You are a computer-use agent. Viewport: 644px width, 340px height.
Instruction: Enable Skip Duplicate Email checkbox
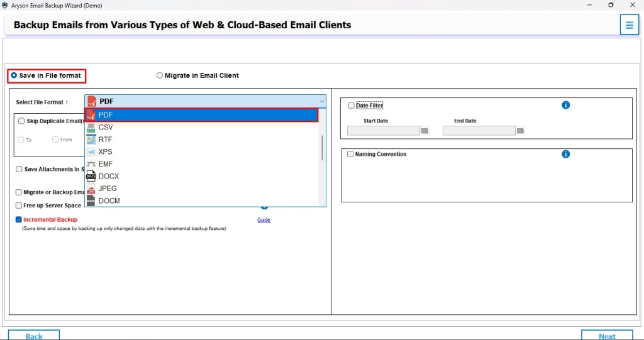21,121
